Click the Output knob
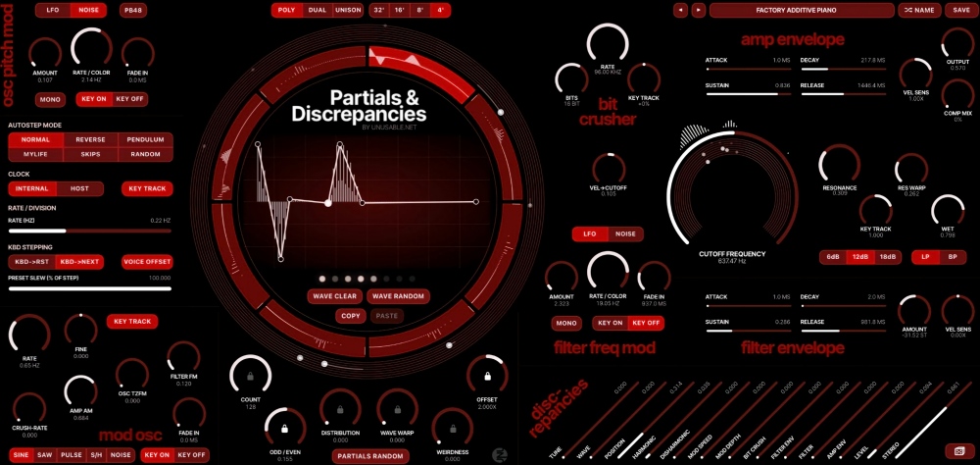The image size is (980, 465). pyautogui.click(x=957, y=44)
